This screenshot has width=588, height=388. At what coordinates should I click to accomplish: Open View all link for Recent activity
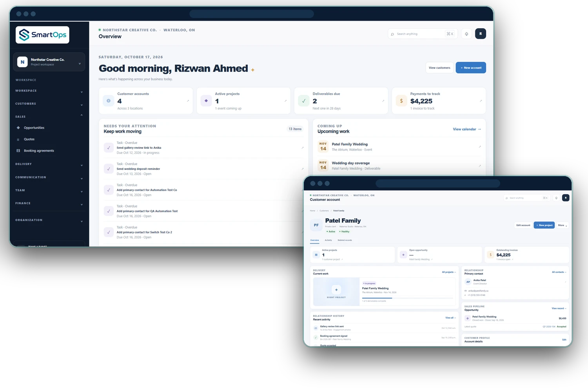[x=450, y=318]
